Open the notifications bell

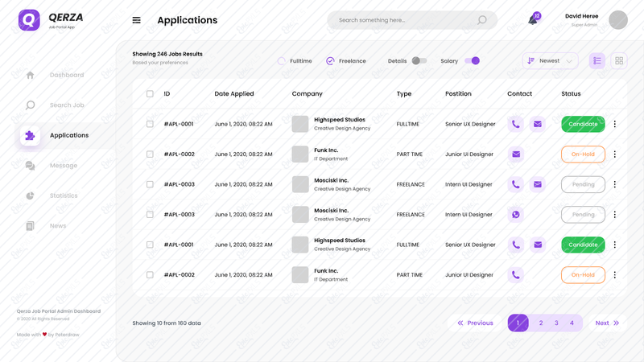(x=533, y=19)
